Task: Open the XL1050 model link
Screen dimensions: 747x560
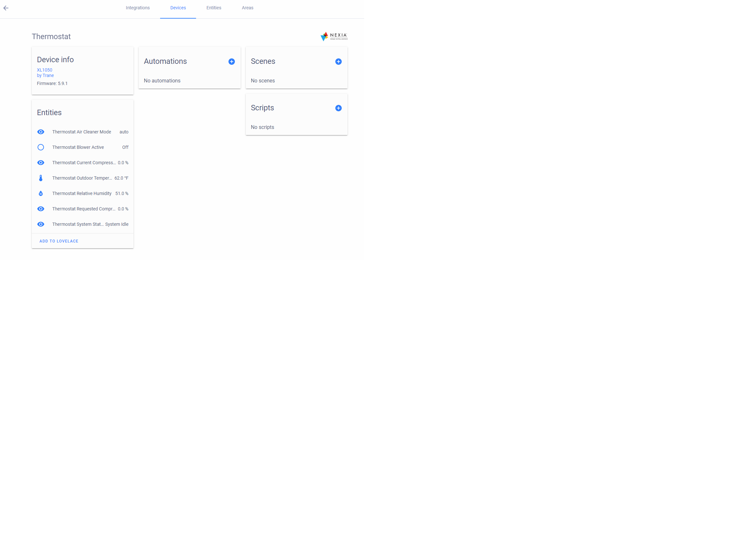Action: (45, 70)
